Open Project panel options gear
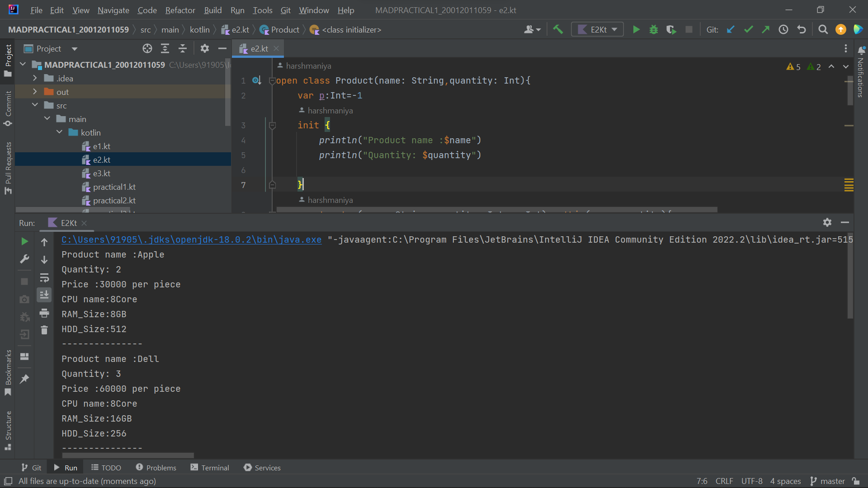Image resolution: width=868 pixels, height=488 pixels. [x=205, y=48]
